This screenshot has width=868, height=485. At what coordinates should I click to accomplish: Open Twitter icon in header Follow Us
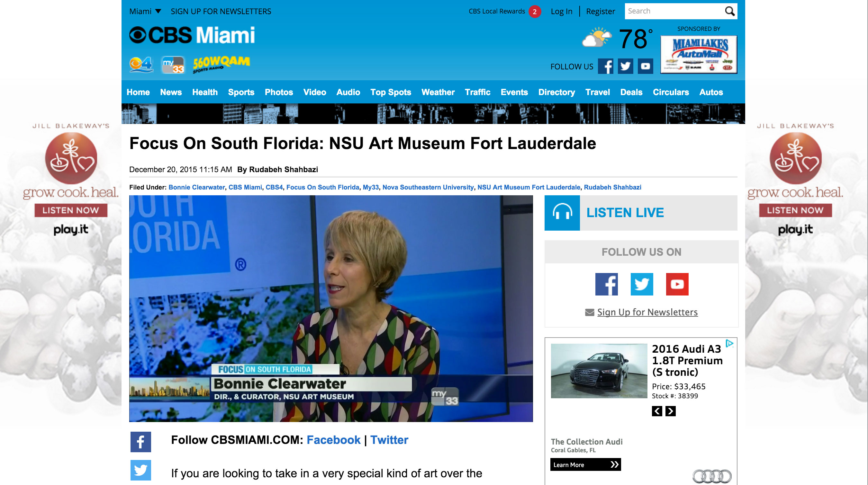625,66
